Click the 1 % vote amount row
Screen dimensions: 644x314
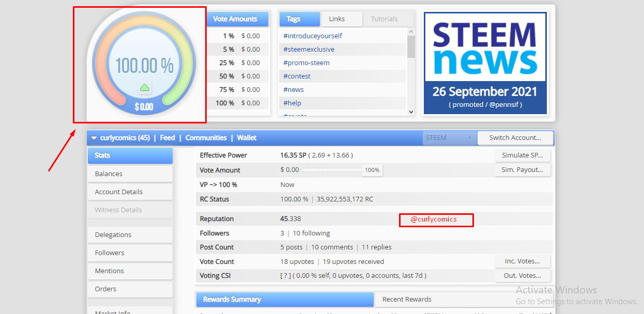(238, 36)
